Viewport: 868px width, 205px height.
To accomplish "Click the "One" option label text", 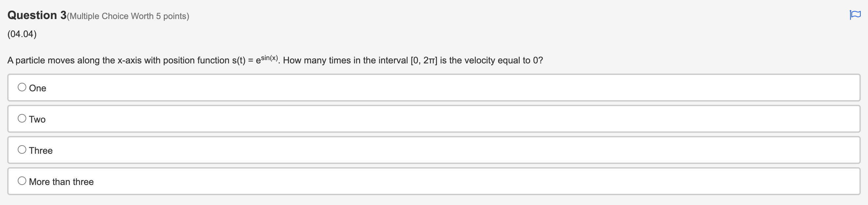I will (38, 88).
